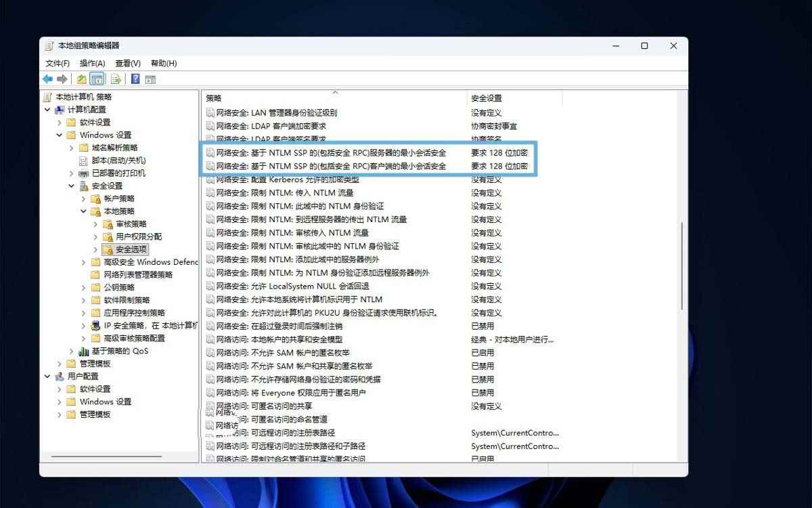Go back with the blue left arrow
Screen dimensions: 812x508
pos(48,79)
